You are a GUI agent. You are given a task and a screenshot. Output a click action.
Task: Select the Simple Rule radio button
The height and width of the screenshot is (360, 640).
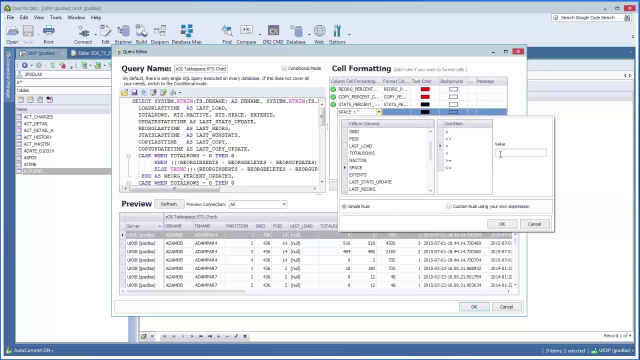[344, 207]
